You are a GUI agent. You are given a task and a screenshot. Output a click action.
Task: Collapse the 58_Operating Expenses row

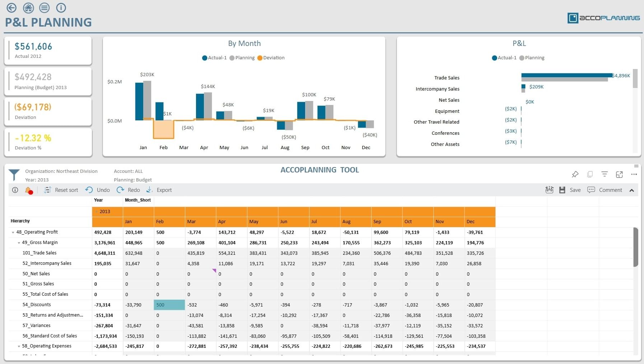[19, 346]
